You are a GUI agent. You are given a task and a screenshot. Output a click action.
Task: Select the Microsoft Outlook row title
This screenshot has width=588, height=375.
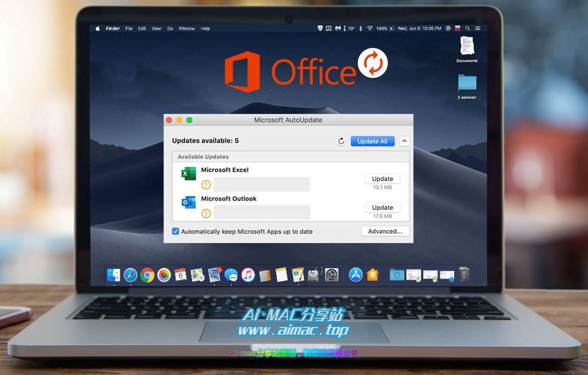[x=229, y=198]
